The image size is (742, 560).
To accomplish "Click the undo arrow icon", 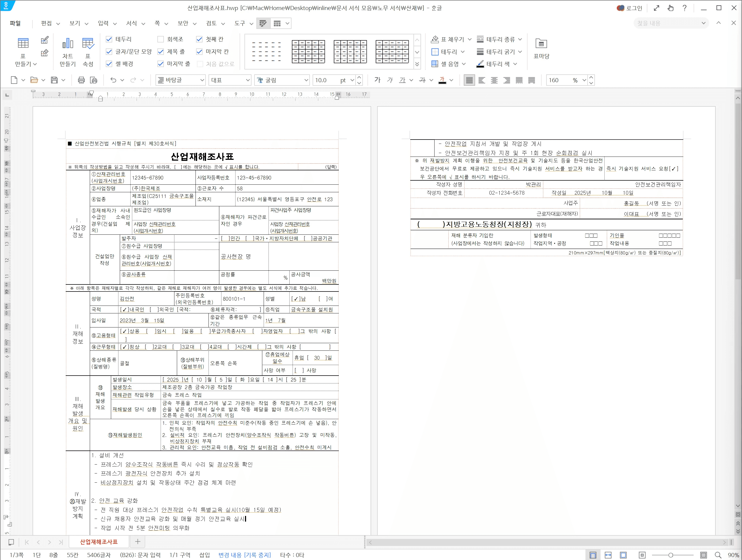I will point(113,80).
